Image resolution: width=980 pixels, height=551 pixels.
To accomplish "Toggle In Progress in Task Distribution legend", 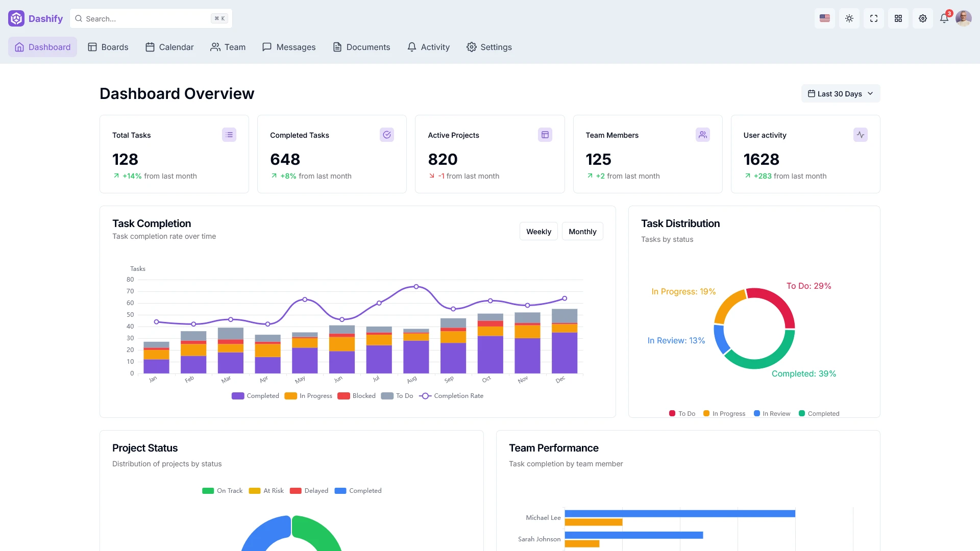I will (724, 414).
